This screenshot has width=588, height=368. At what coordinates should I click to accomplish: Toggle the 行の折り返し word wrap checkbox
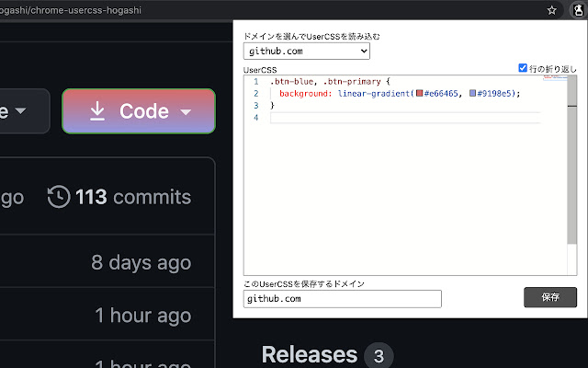tap(523, 68)
